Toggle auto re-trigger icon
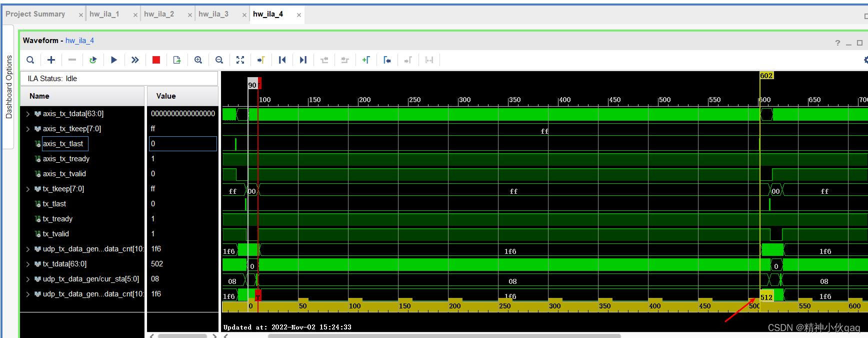868x338 pixels. click(x=93, y=60)
